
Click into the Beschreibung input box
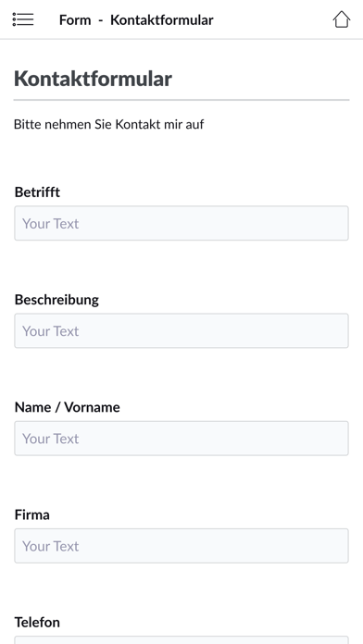[x=181, y=330]
